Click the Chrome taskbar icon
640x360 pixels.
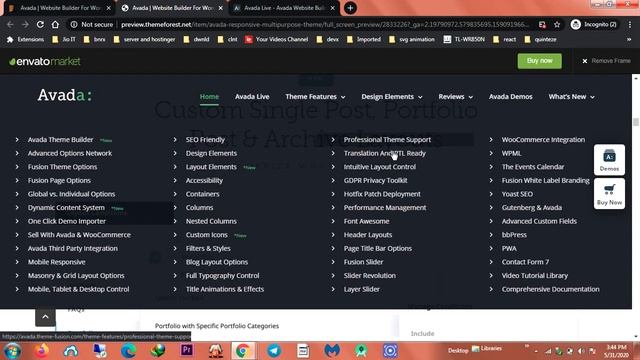pyautogui.click(x=243, y=351)
